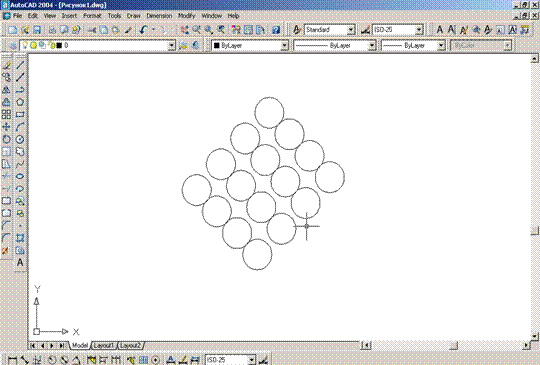Switch to the Layout1 tab

[x=104, y=345]
